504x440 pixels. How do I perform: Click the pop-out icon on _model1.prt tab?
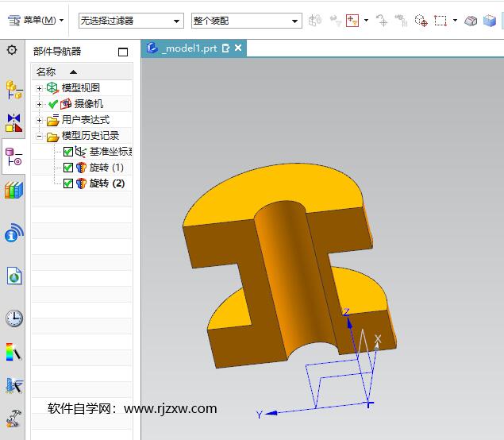(x=226, y=48)
